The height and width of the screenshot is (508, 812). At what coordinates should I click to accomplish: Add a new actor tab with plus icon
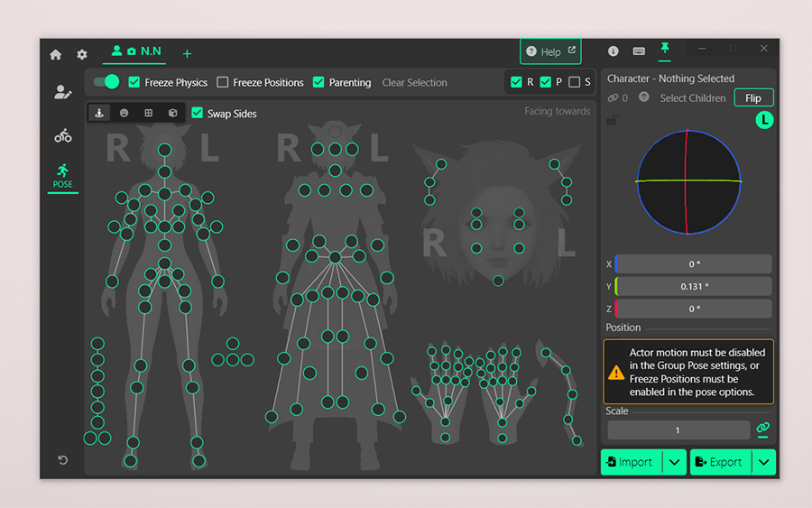[x=187, y=54]
